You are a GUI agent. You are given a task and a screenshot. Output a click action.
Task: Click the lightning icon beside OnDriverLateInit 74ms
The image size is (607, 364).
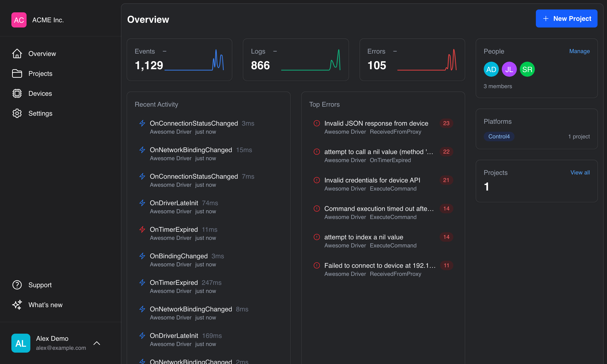pos(142,203)
